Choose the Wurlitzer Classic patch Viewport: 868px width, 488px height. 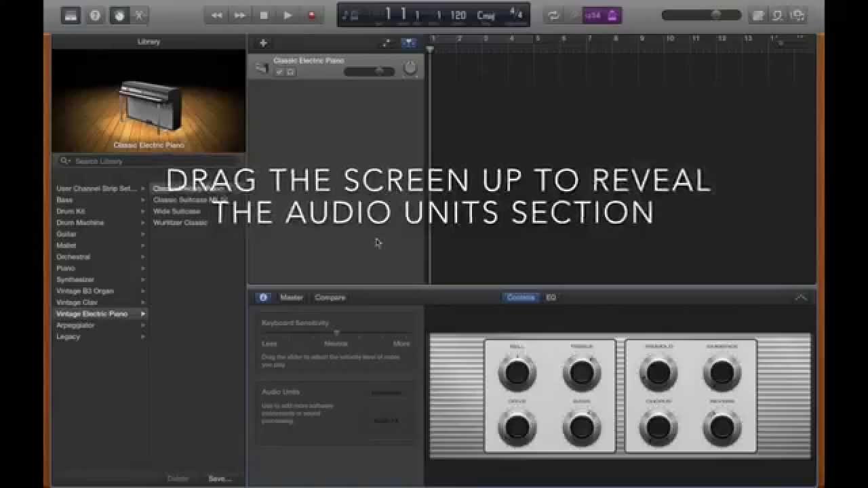click(180, 222)
